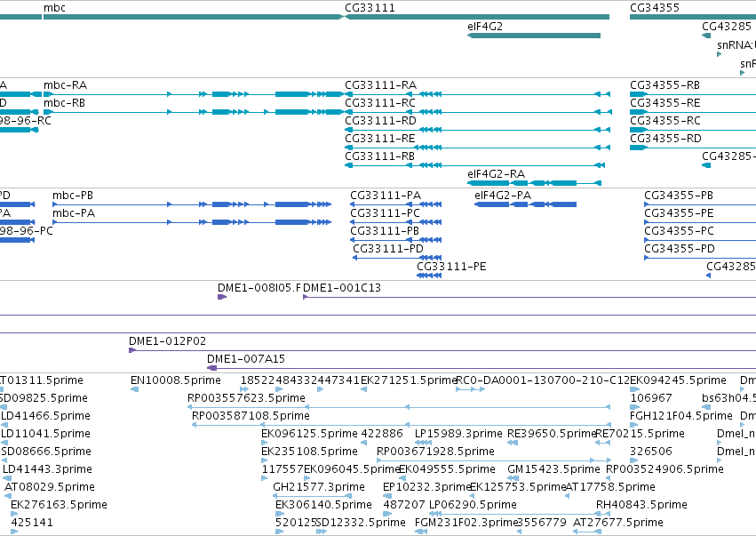The image size is (756, 536).
Task: Select CG34355-PD protein label
Action: coord(680,250)
